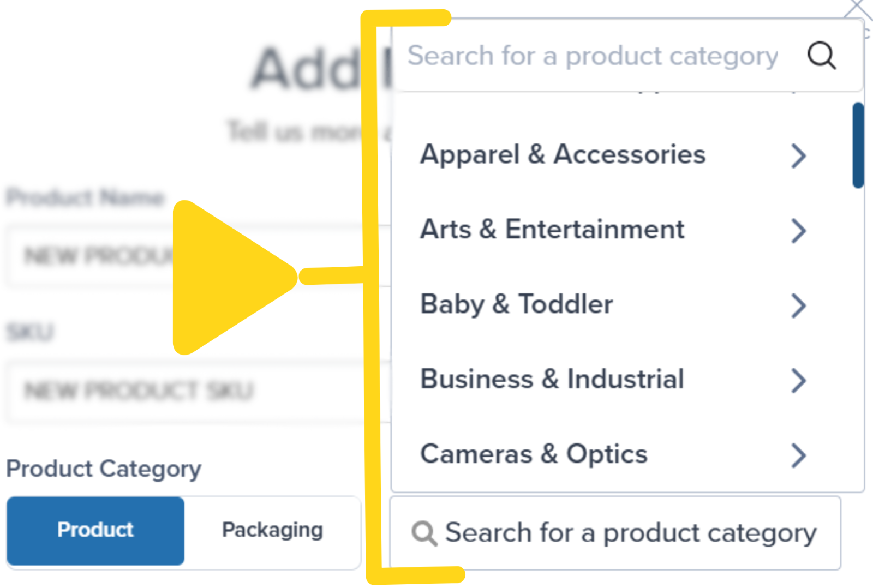Click the close X on the category dialog
Screen dimensions: 873x588
click(x=858, y=8)
